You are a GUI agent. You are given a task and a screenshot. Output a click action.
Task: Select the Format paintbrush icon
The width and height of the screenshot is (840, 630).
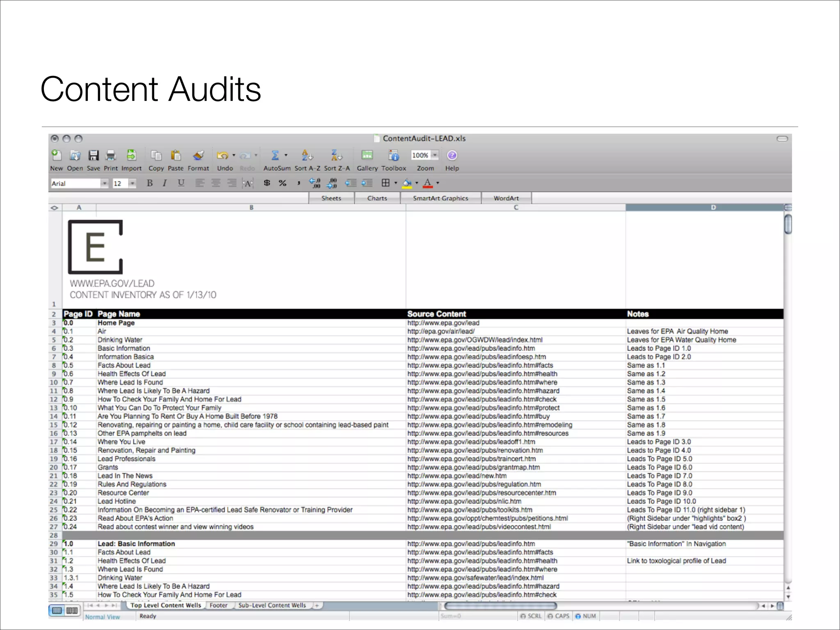point(199,155)
